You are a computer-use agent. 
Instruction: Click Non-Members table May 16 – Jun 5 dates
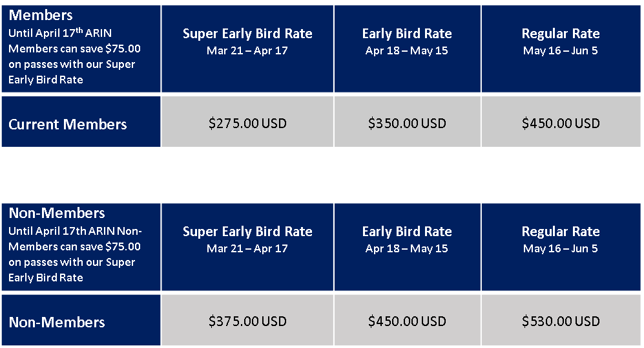[x=561, y=248]
